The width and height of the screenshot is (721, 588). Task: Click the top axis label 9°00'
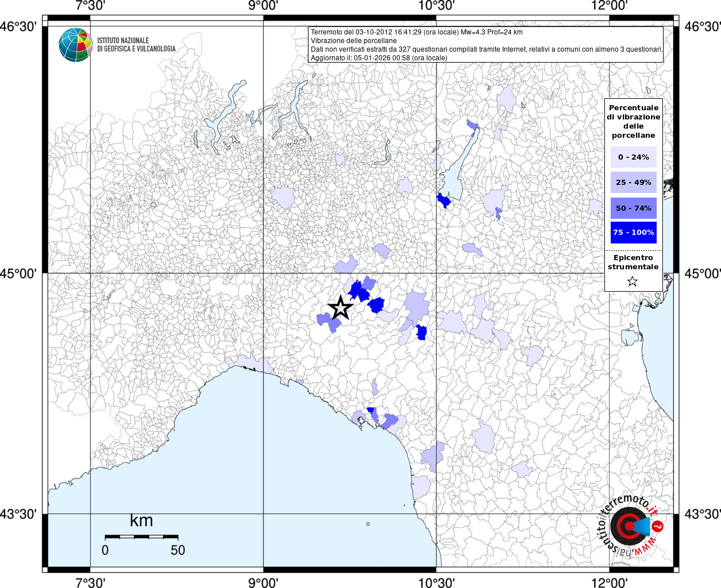pyautogui.click(x=263, y=6)
